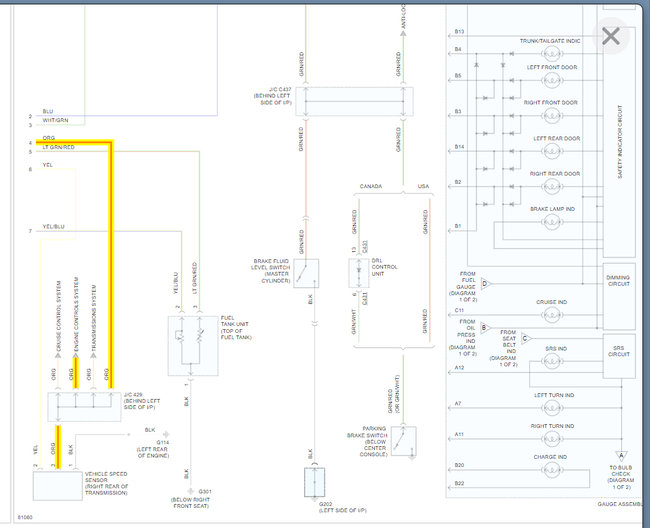This screenshot has height=528, width=650.
Task: Click the CANADA branch label
Action: [371, 186]
